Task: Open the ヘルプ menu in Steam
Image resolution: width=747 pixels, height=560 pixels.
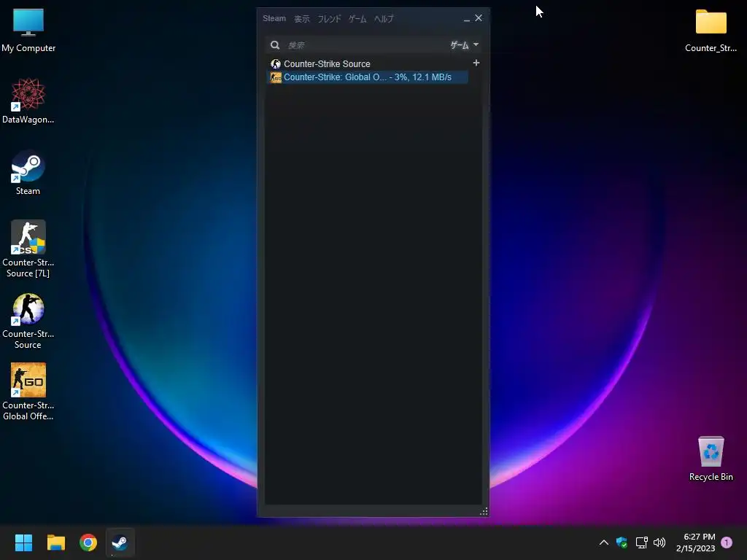Action: (x=384, y=18)
